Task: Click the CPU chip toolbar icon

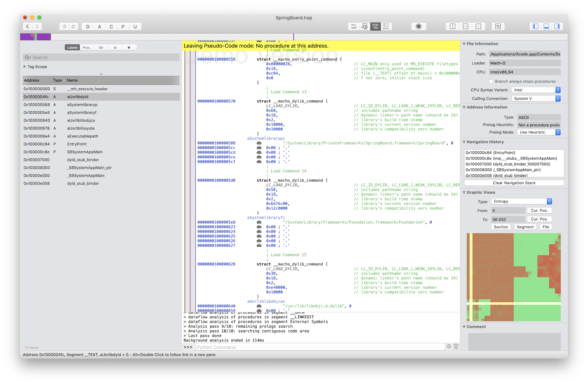Action: [419, 26]
